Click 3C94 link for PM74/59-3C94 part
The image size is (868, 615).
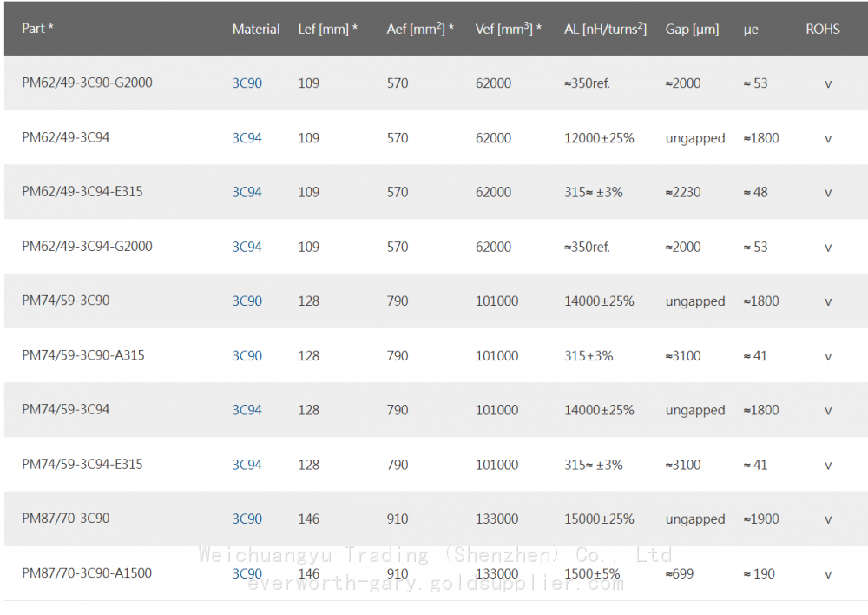[247, 410]
